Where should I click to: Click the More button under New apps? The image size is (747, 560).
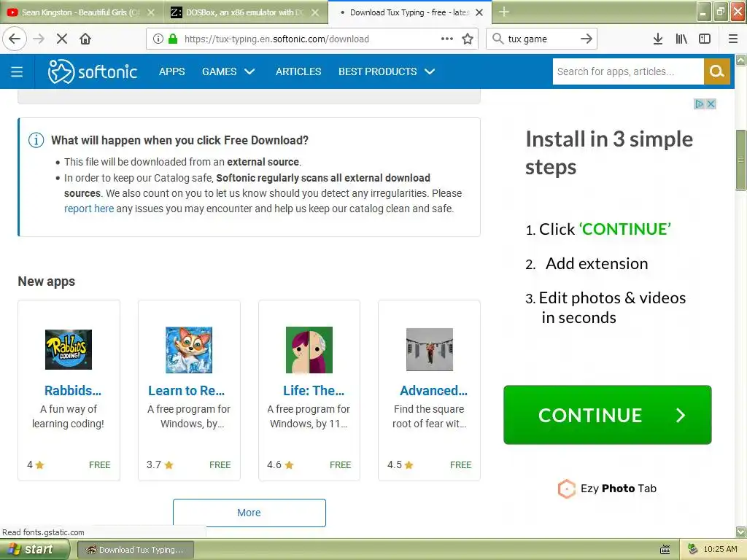249,513
